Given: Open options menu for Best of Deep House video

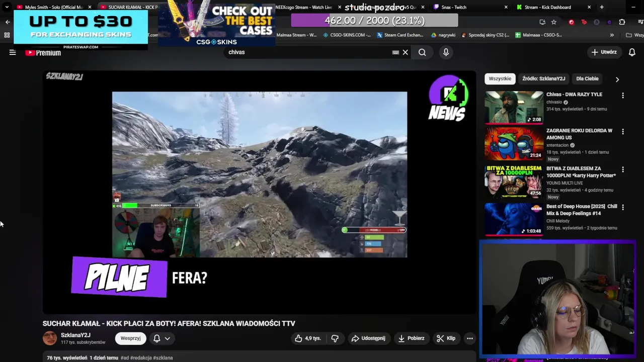Looking at the screenshot, I should [x=623, y=207].
